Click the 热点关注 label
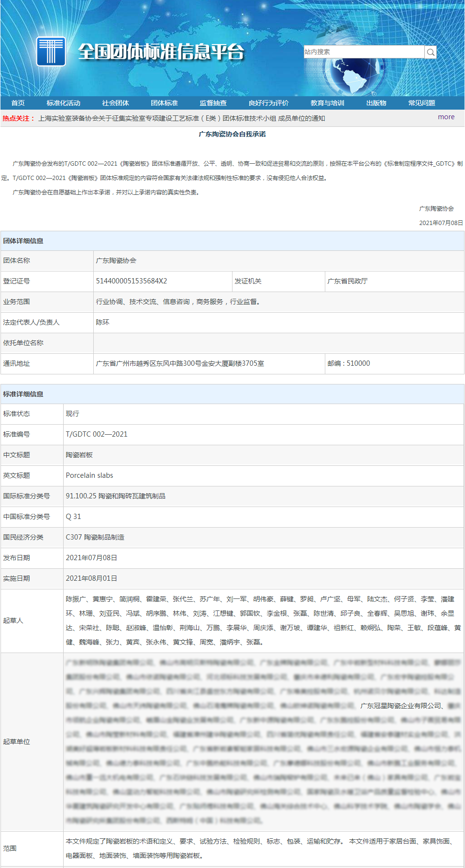The width and height of the screenshot is (465, 868). click(x=18, y=118)
